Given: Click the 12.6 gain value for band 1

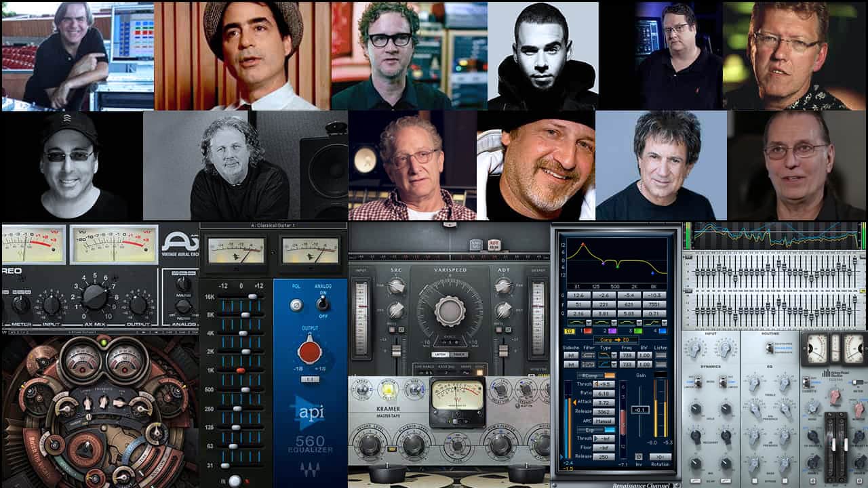Looking at the screenshot, I should 579,295.
